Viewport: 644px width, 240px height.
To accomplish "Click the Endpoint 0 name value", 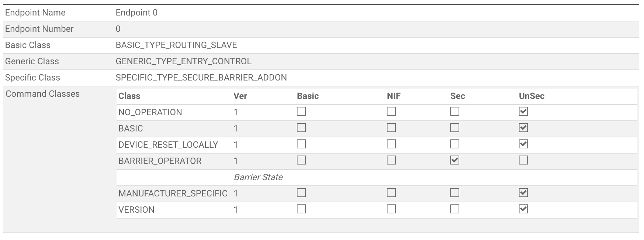I will (x=136, y=13).
